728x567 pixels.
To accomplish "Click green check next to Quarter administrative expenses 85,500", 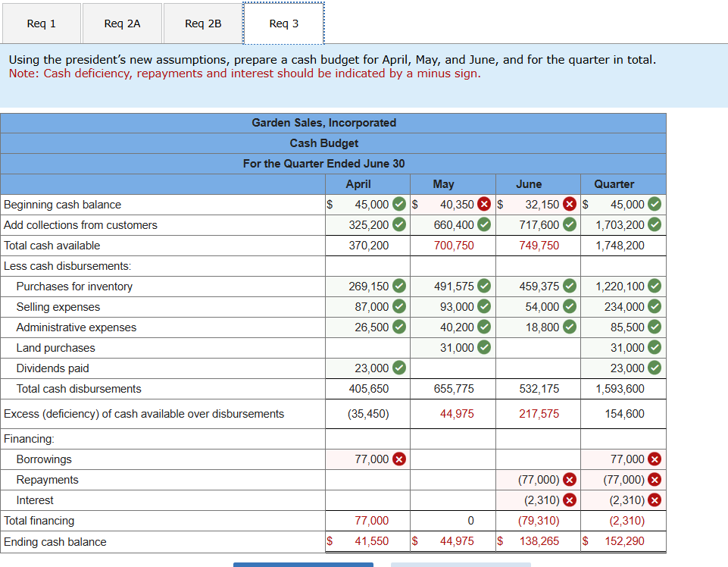I will [x=655, y=327].
